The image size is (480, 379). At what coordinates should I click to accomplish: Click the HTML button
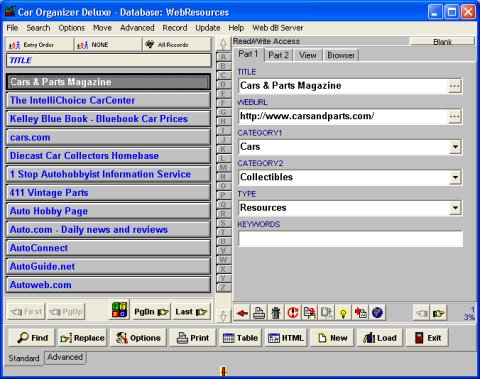pos(286,338)
